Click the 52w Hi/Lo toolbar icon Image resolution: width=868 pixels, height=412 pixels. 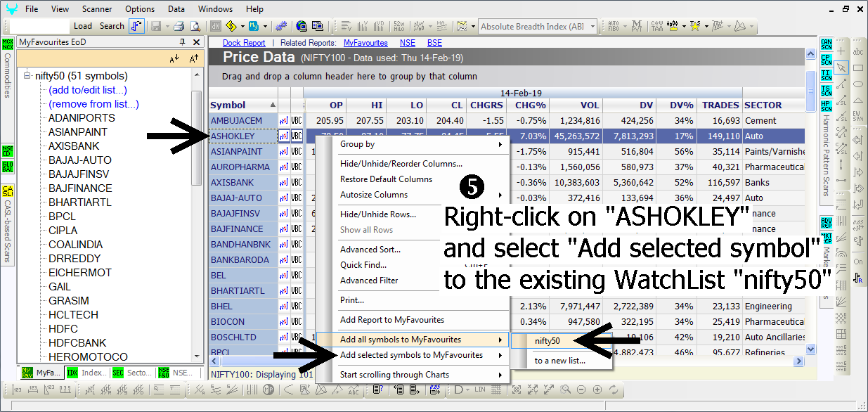tap(398, 26)
